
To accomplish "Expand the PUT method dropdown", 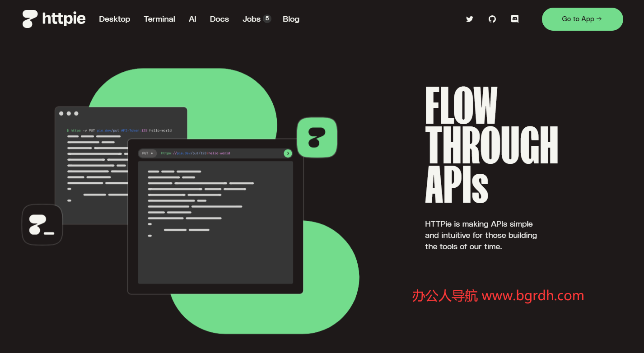I will 148,153.
